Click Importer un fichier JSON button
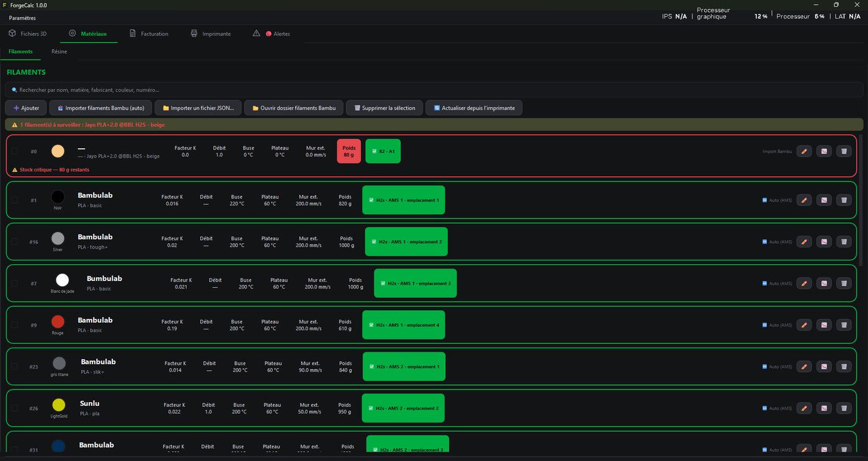The image size is (868, 461). tap(198, 108)
